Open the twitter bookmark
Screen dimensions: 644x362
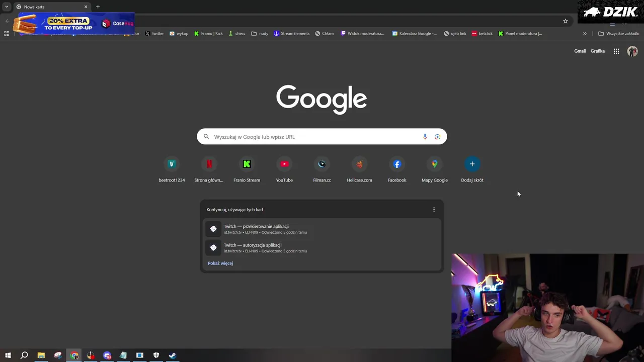coord(154,34)
